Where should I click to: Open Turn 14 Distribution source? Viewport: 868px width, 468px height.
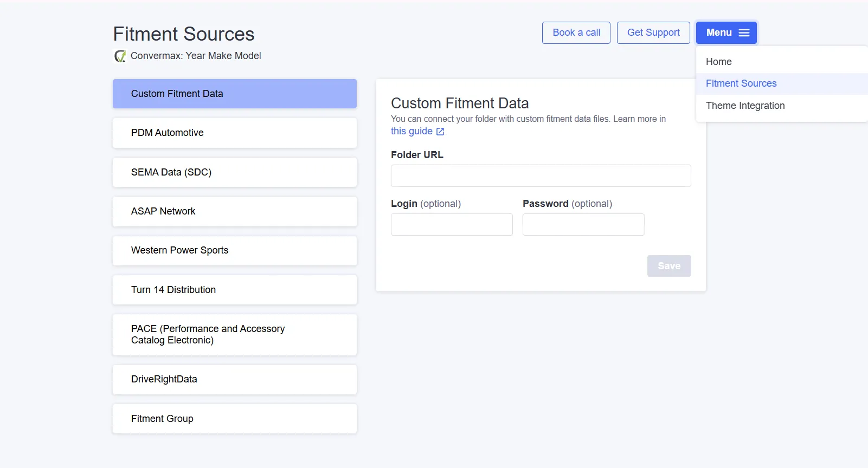click(x=234, y=290)
